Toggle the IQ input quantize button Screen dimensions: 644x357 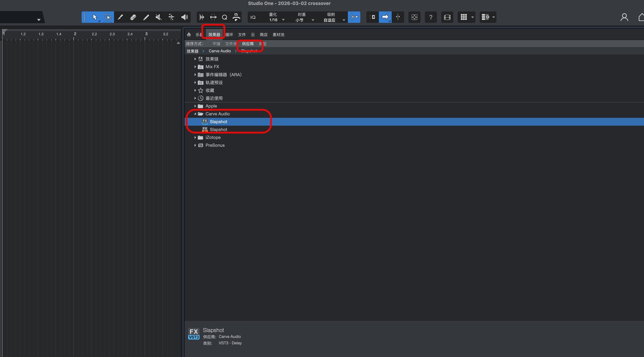253,17
